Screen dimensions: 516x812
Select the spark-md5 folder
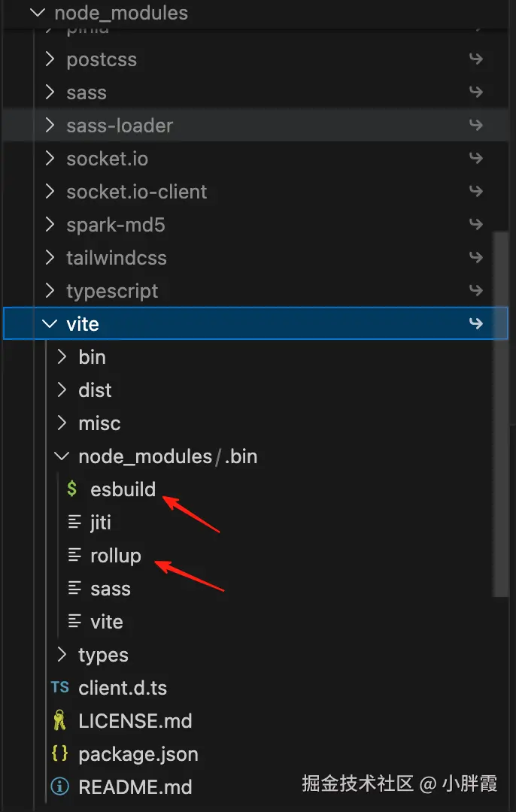coord(115,225)
